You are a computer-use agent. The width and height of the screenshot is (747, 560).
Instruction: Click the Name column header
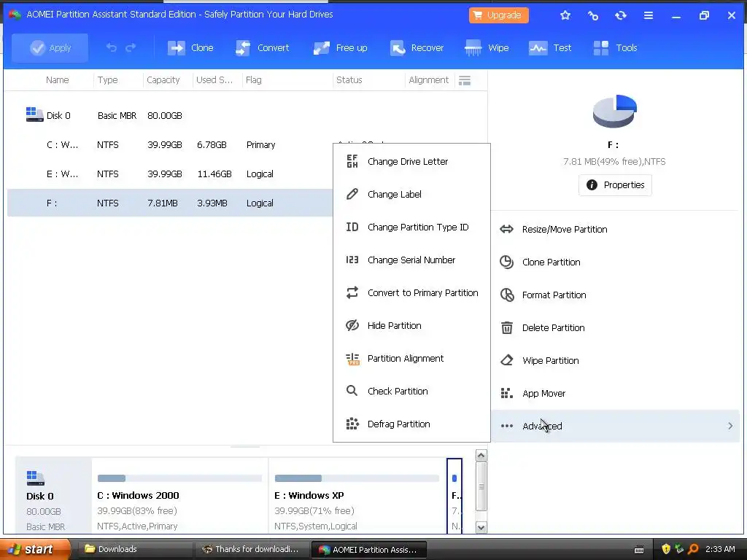(x=57, y=80)
